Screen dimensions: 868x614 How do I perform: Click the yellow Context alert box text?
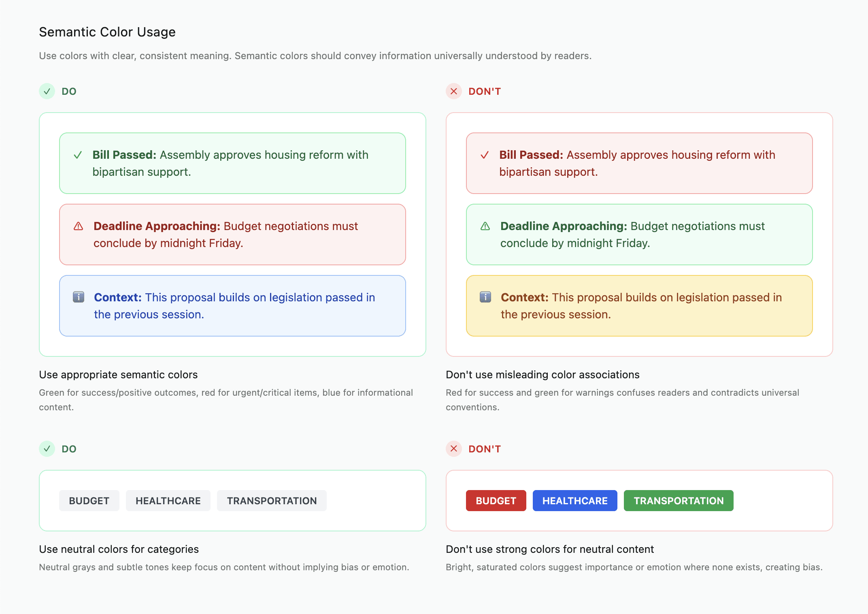(x=641, y=306)
